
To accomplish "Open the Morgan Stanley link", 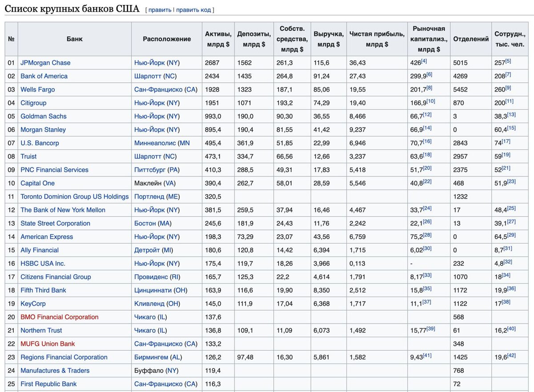I will pos(43,129).
